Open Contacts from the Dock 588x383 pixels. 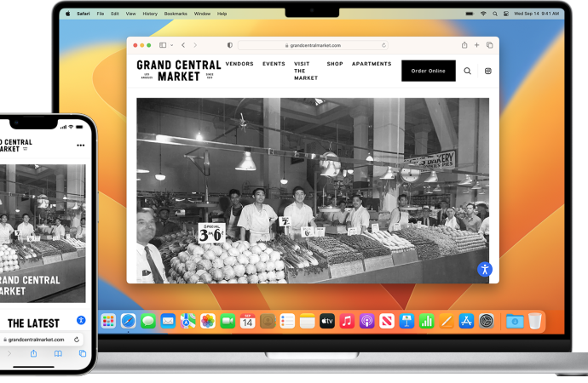268,321
